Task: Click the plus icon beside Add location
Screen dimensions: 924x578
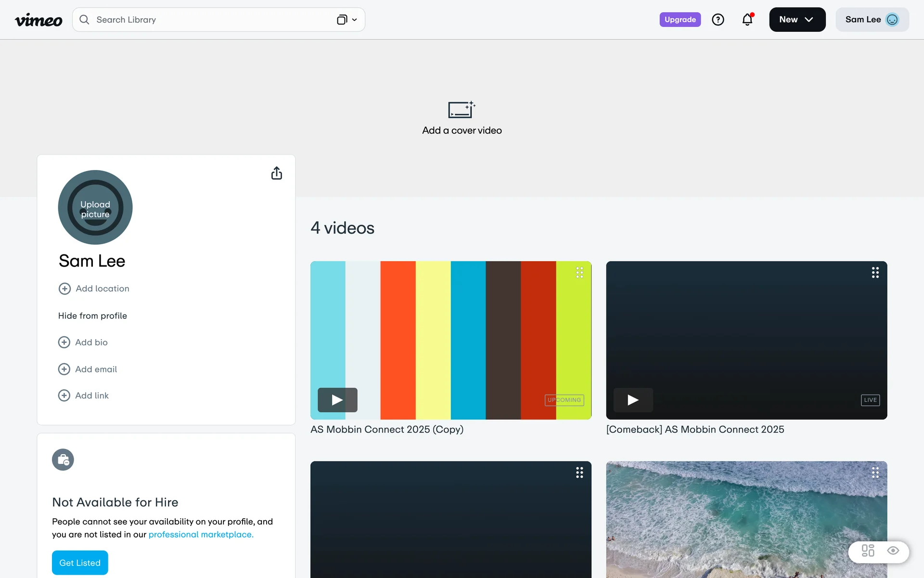Action: 64,289
